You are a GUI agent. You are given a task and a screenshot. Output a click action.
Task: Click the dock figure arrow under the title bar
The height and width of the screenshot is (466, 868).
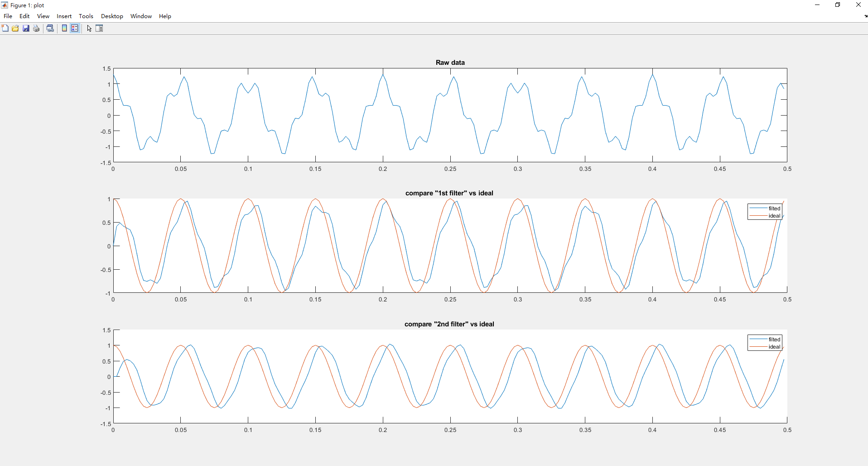[x=865, y=16]
